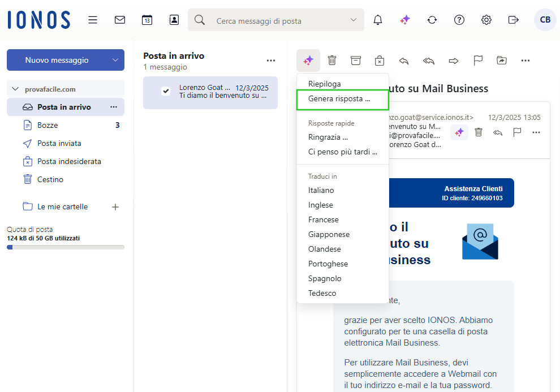Delete via trash icon in message header
The width and height of the screenshot is (560, 392).
pyautogui.click(x=479, y=132)
